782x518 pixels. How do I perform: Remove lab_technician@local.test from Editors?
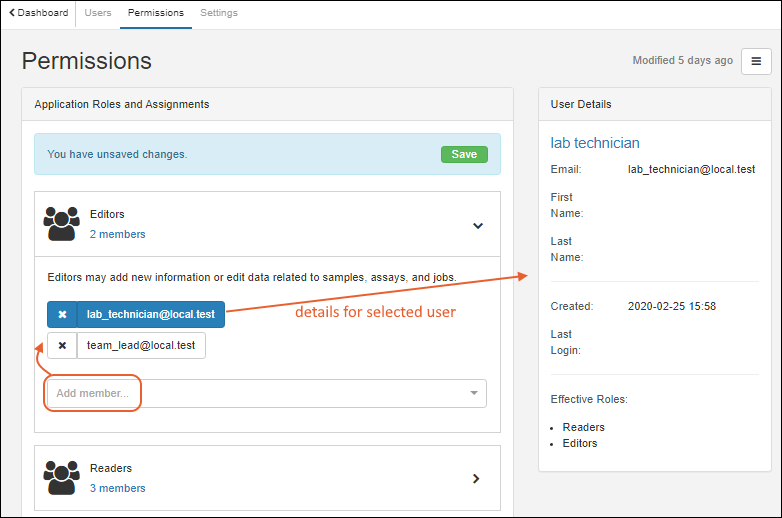62,314
